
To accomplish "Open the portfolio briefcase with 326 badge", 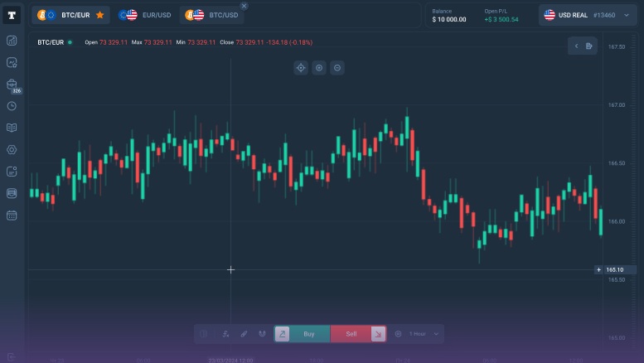I will 12,84.
